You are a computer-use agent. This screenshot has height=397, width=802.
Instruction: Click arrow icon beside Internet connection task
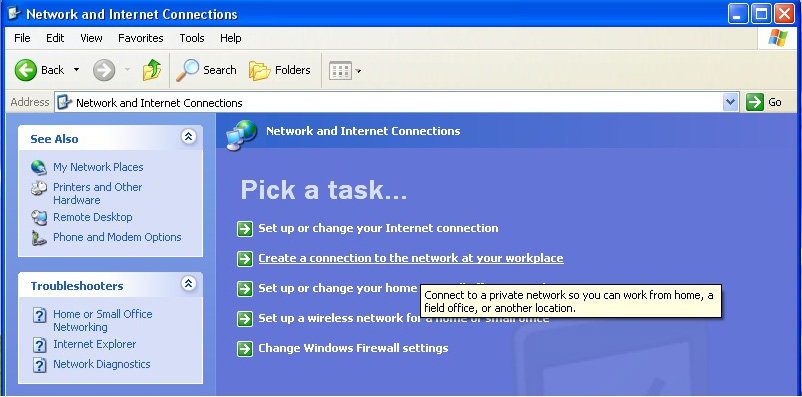point(245,229)
